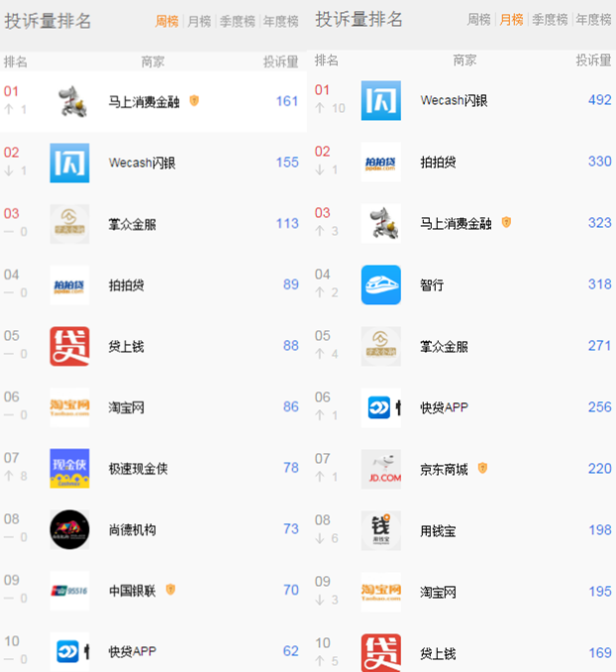The width and height of the screenshot is (616, 672).
Task: Click 淘宝网 logo in monthly ranking
Action: (x=381, y=592)
